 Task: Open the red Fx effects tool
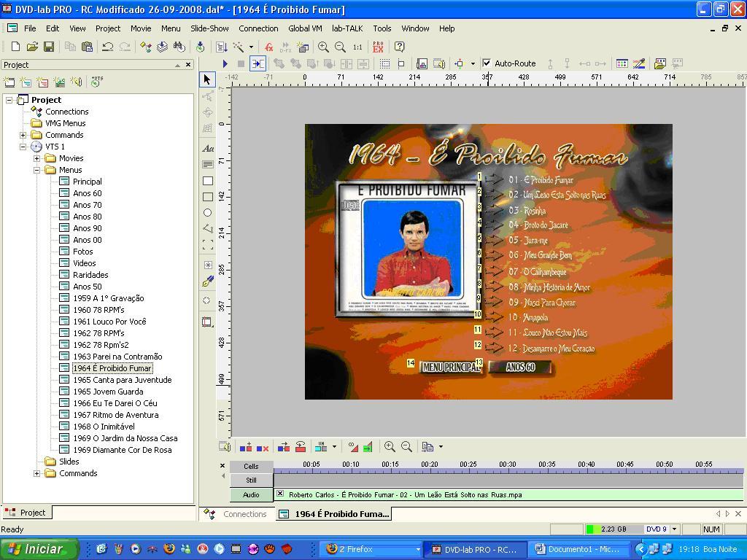tap(269, 47)
